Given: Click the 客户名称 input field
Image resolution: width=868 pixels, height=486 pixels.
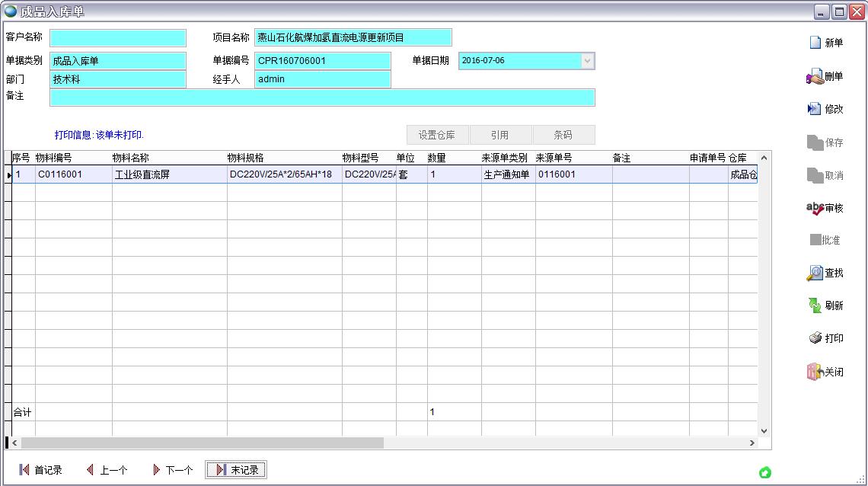Looking at the screenshot, I should (118, 38).
